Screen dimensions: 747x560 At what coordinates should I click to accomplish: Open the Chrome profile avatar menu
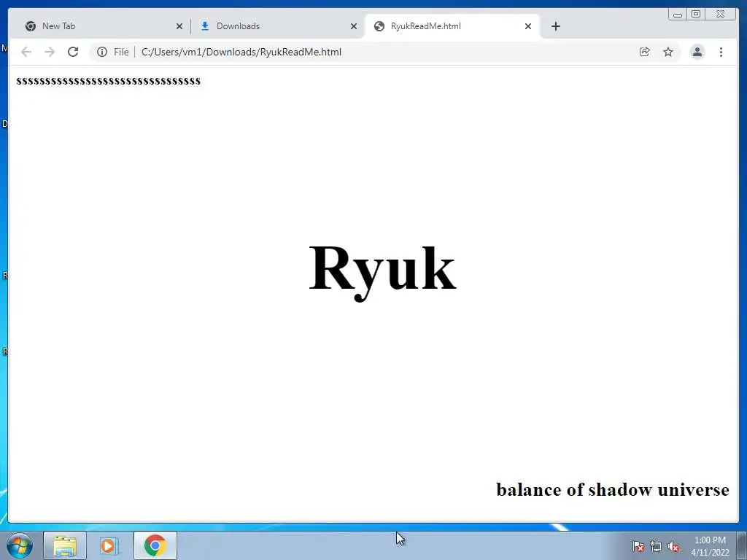click(x=697, y=52)
